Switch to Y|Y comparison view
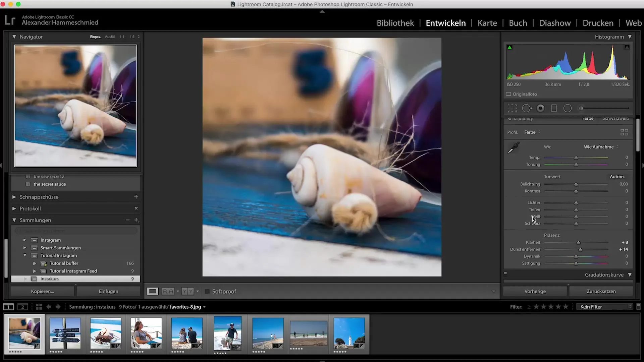 tap(187, 291)
